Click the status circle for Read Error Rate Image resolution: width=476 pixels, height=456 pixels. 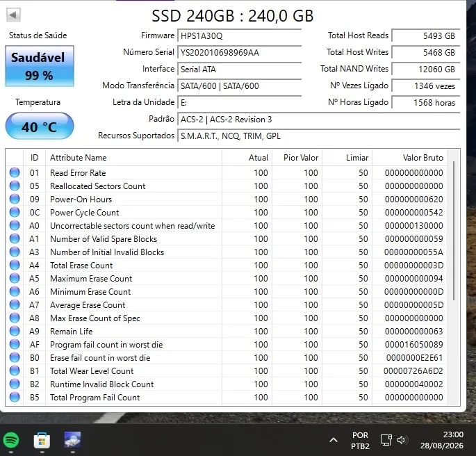tap(15, 172)
